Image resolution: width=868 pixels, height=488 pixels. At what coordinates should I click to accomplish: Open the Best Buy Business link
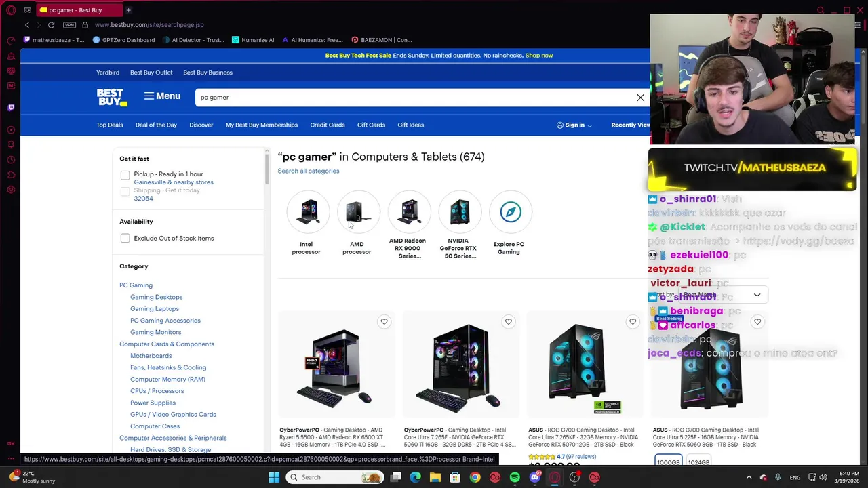coord(208,73)
